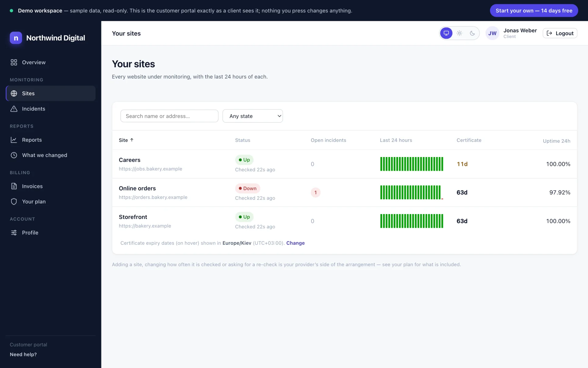
Task: Open Profile sliders icon
Action: 14,232
